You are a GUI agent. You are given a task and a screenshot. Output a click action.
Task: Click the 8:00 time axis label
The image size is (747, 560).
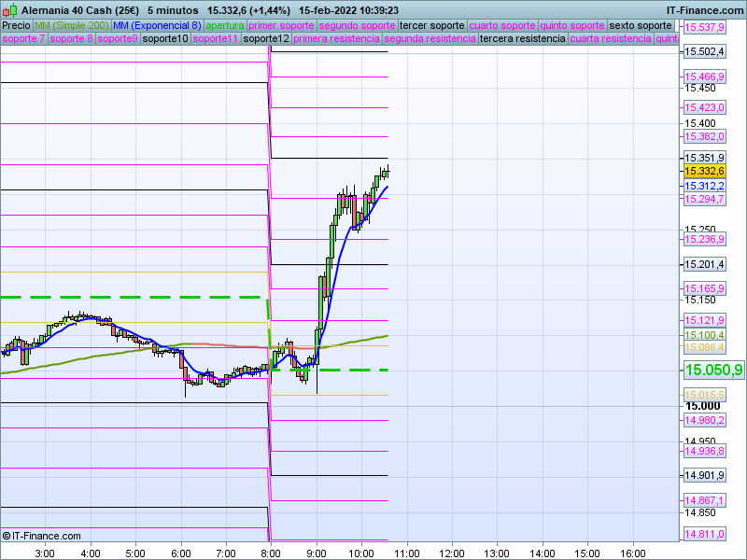pyautogui.click(x=271, y=553)
